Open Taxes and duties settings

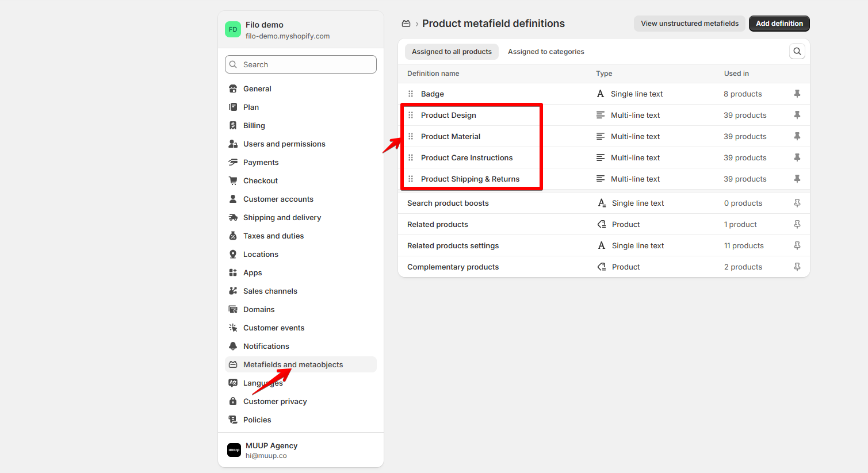(x=273, y=236)
